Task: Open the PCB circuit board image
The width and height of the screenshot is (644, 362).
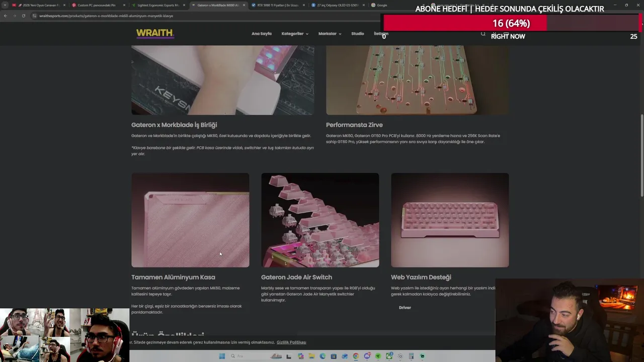Action: 417,80
